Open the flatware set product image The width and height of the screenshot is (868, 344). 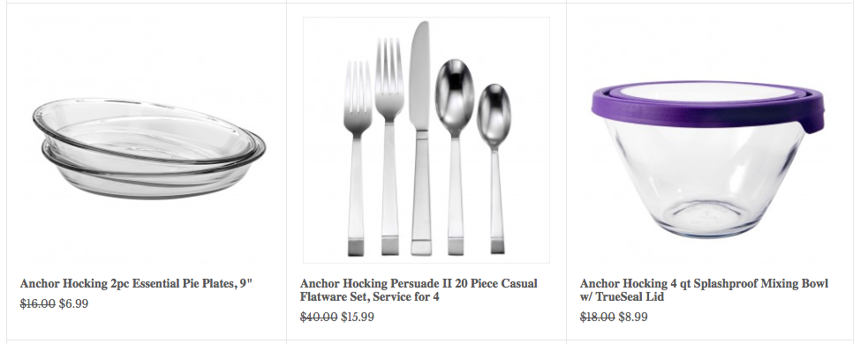click(x=426, y=140)
